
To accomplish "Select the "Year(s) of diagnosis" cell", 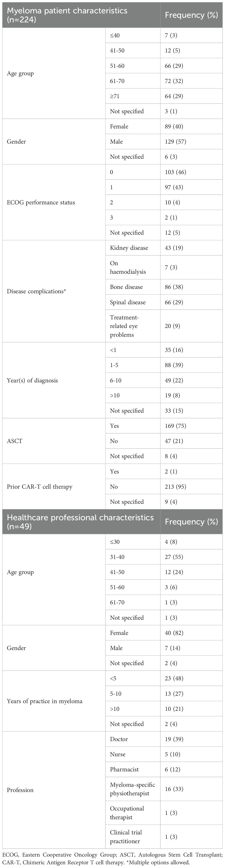I will point(32,380).
